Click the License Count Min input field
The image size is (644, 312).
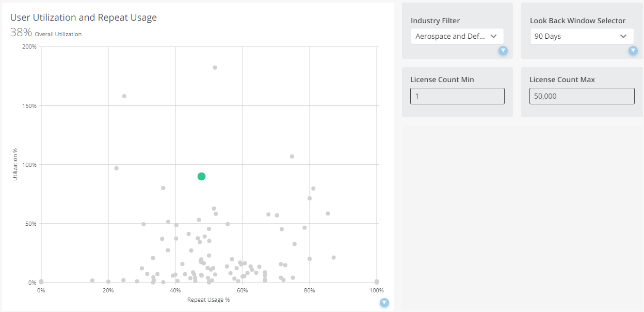tap(457, 96)
